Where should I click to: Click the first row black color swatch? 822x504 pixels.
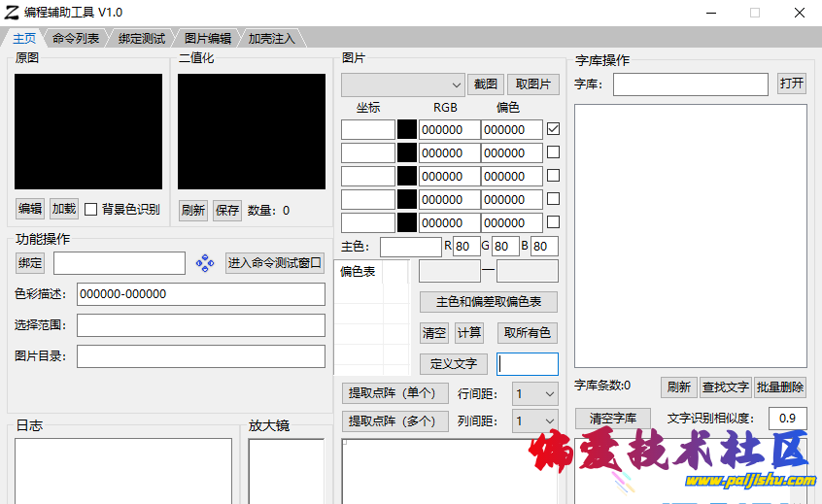407,129
